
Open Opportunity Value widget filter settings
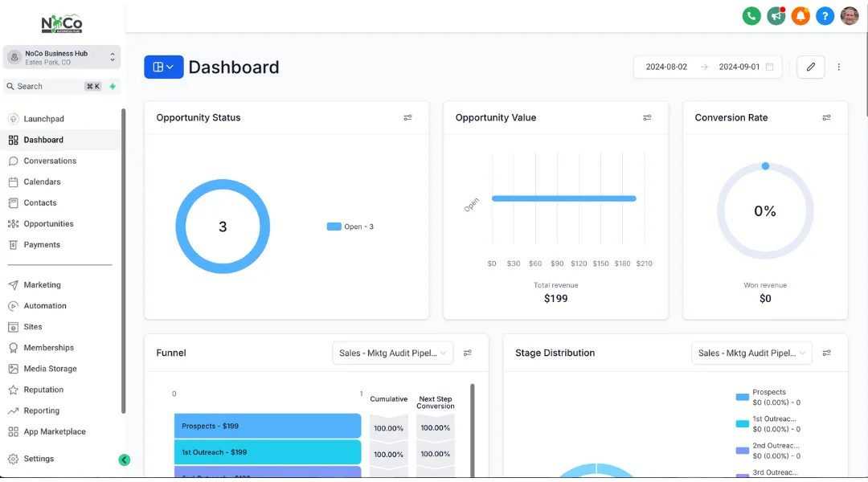pyautogui.click(x=647, y=117)
